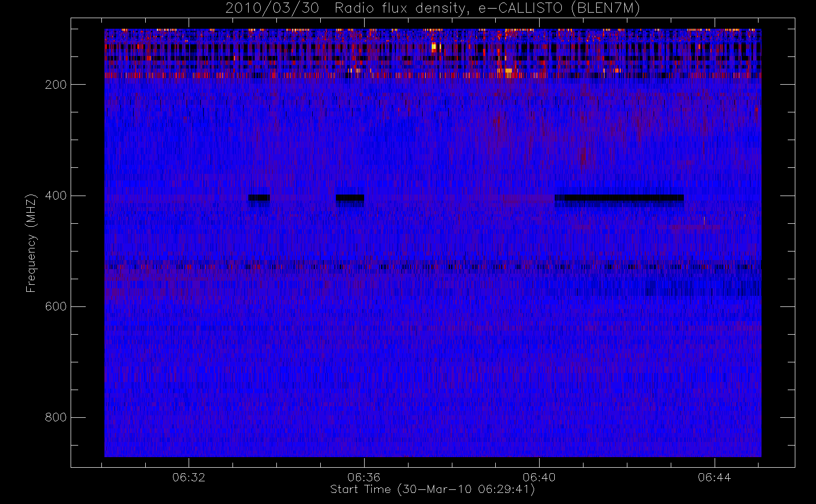Click the plot title '2010/03/30 Radio flux density, e-CALLISTO (BLEN7M)'

pyautogui.click(x=433, y=9)
